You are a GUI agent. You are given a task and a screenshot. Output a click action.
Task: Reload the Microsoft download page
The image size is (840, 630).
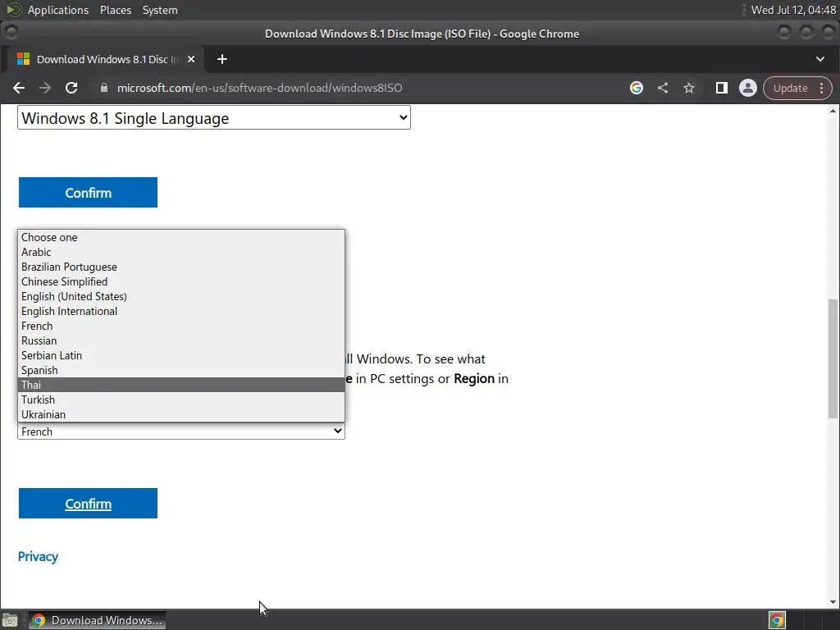[x=71, y=88]
